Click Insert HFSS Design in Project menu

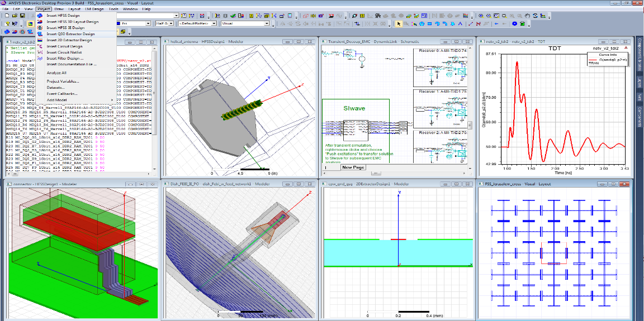[x=63, y=16]
